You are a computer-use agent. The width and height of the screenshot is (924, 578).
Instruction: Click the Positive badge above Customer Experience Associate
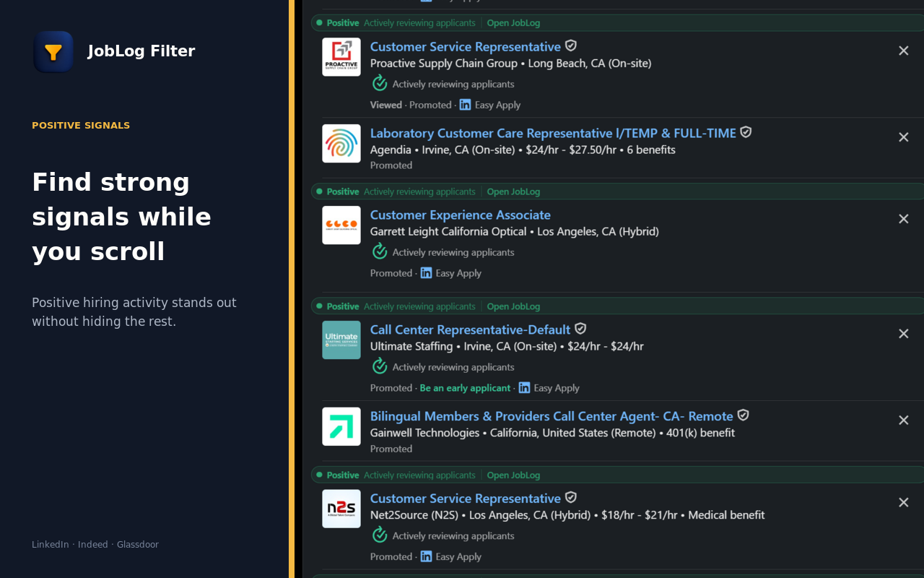(338, 191)
